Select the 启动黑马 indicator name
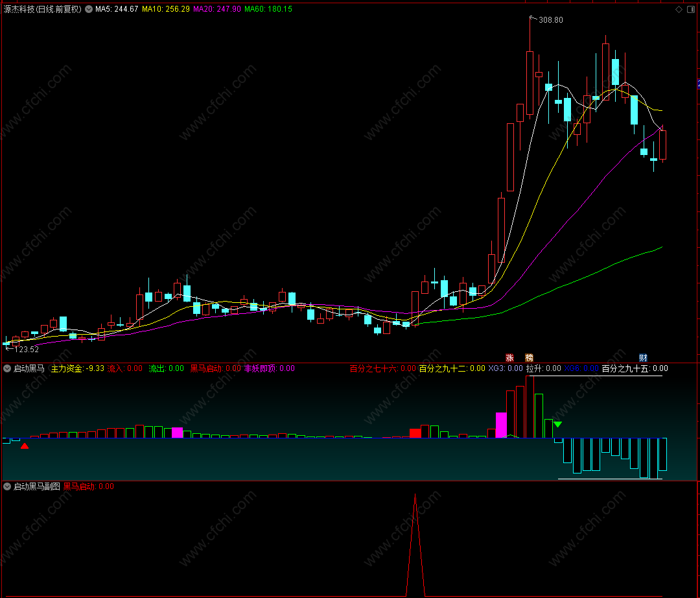This screenshot has width=700, height=598. point(29,368)
